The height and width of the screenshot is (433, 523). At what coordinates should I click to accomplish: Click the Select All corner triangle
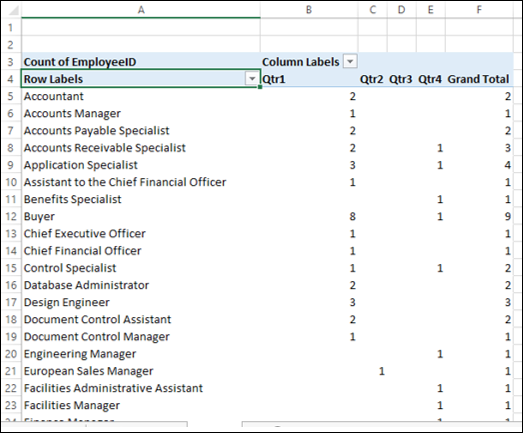12,10
